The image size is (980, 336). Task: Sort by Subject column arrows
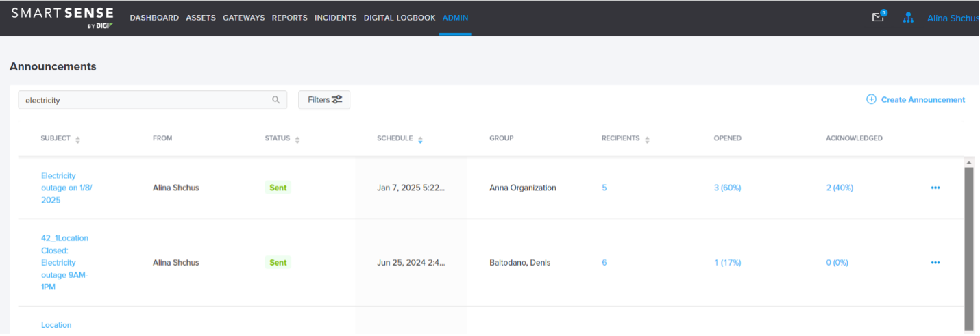pos(77,140)
